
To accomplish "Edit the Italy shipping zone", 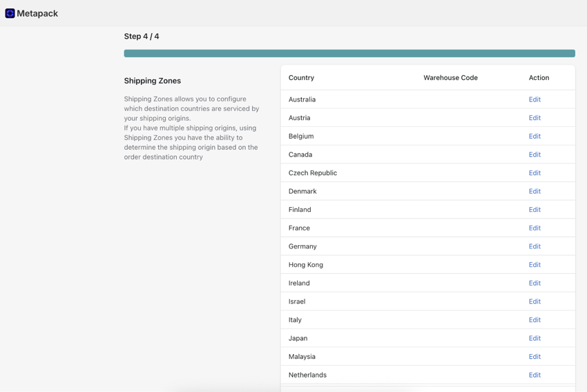I will point(535,320).
